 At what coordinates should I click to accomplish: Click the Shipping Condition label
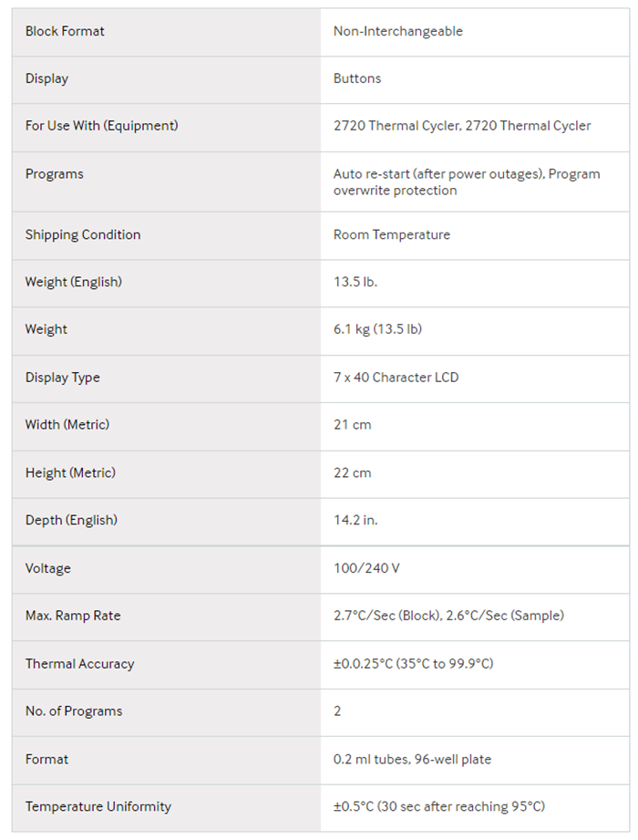[x=83, y=234]
